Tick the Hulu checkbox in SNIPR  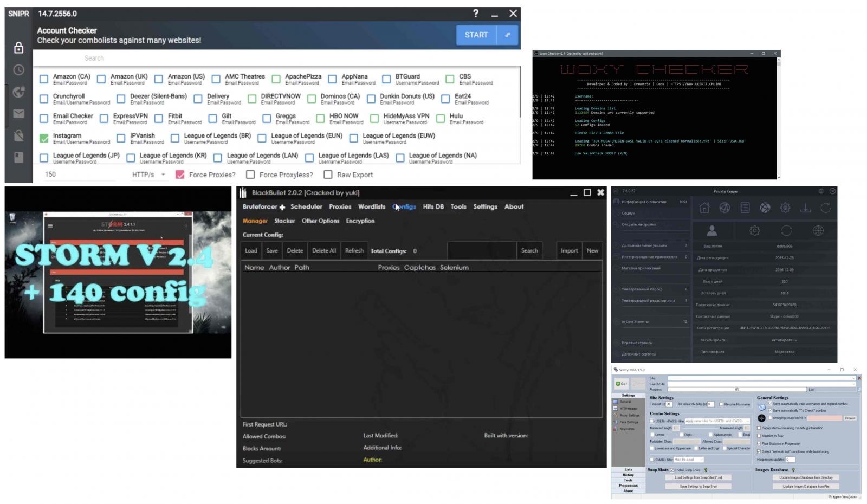tap(441, 118)
